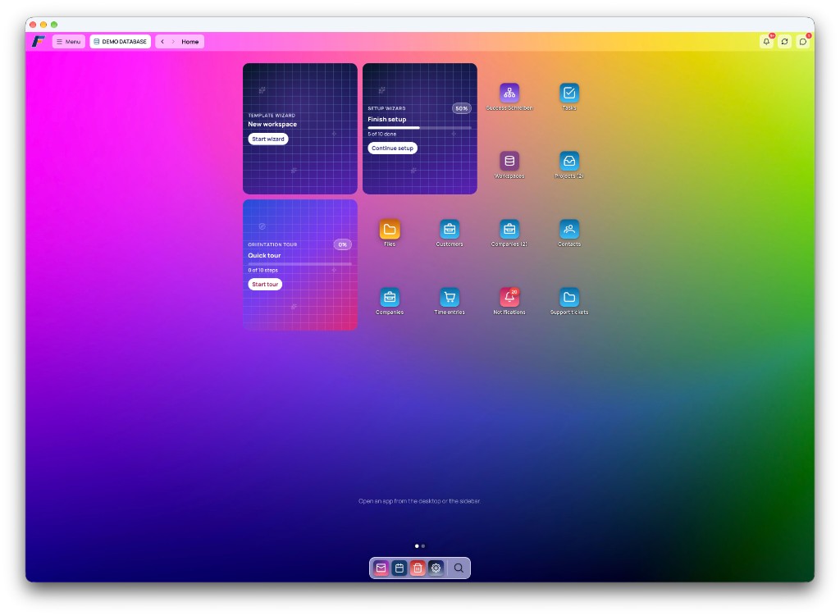Click the Continue setup button
Viewport: 840px width, 616px height.
(392, 148)
